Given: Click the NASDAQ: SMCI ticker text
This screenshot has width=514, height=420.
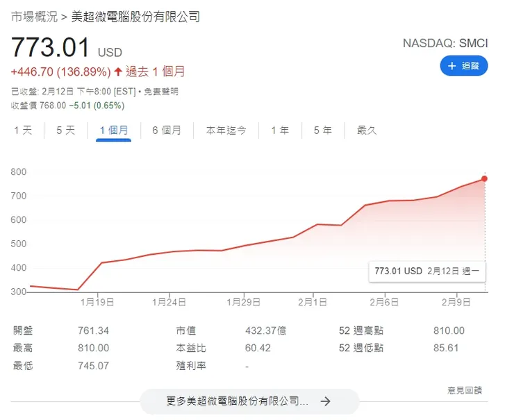Looking at the screenshot, I should (445, 43).
